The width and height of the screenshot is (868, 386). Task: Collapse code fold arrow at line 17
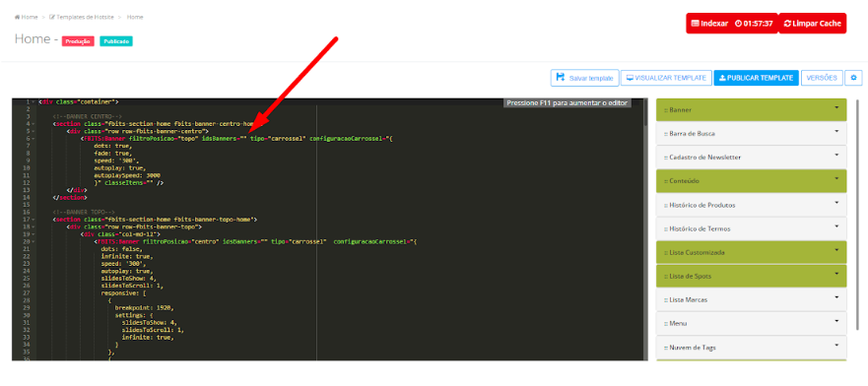(34, 220)
